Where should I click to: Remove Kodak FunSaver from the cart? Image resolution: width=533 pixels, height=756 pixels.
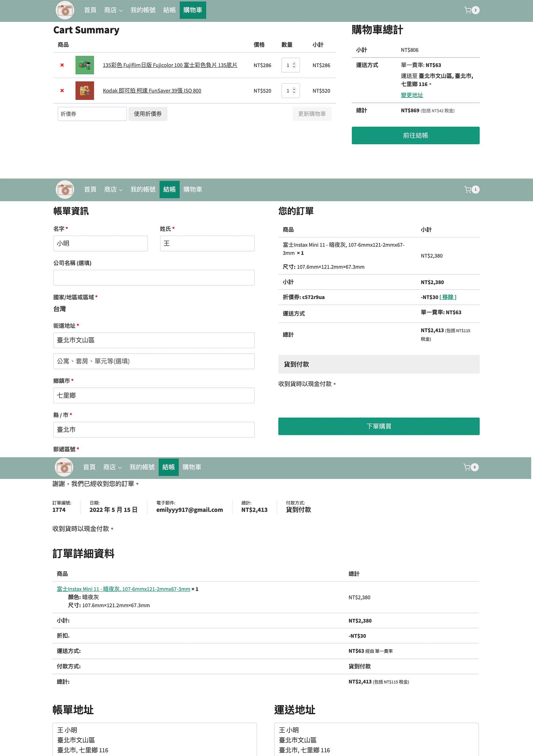coord(62,91)
